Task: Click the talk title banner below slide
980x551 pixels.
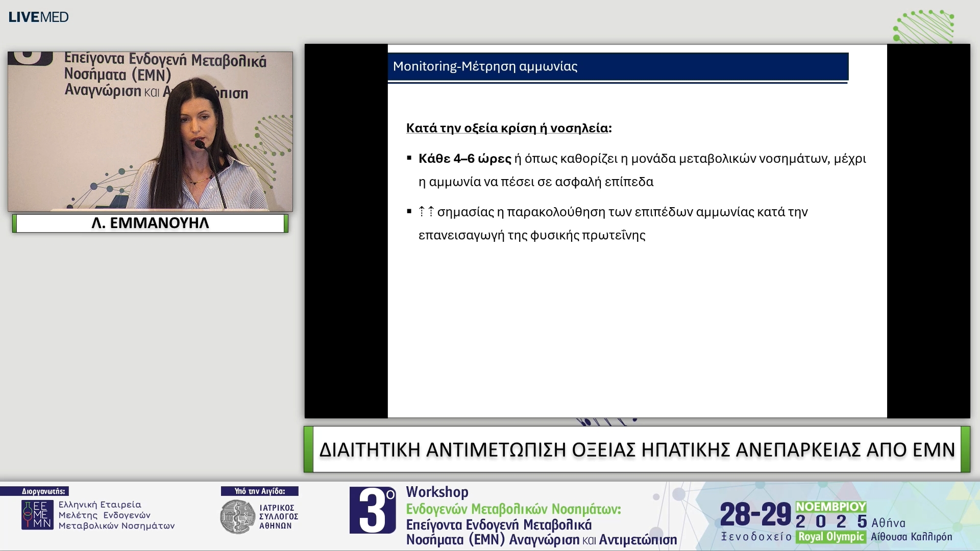Action: (636, 449)
